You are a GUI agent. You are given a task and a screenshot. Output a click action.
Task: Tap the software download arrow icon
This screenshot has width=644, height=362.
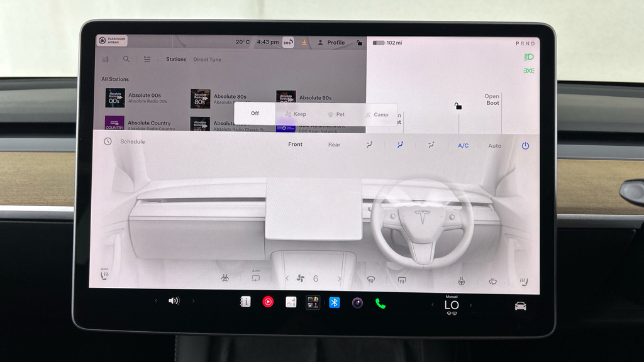tap(304, 42)
